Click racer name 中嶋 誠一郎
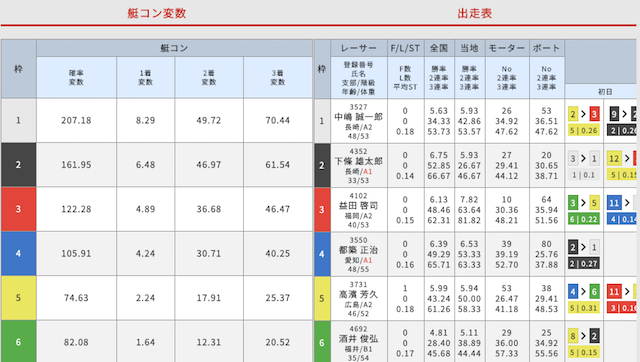Viewport: 640px width, 362px height. (x=358, y=117)
